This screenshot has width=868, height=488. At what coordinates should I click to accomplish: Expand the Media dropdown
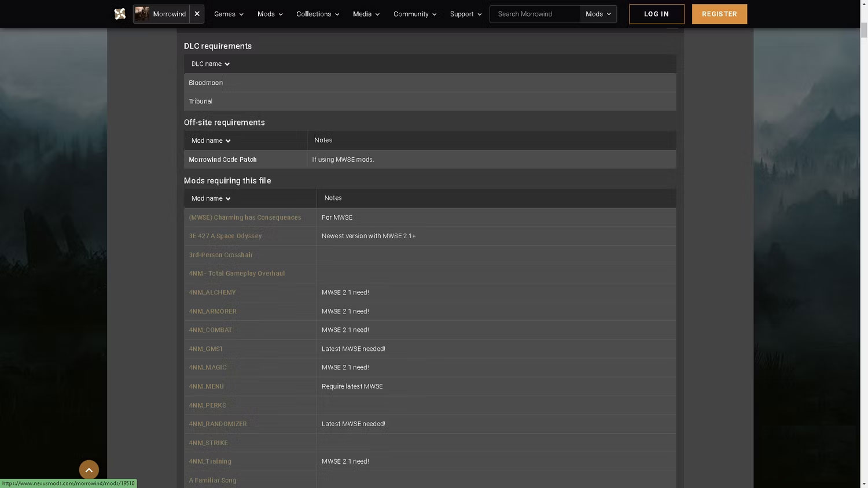(x=365, y=14)
